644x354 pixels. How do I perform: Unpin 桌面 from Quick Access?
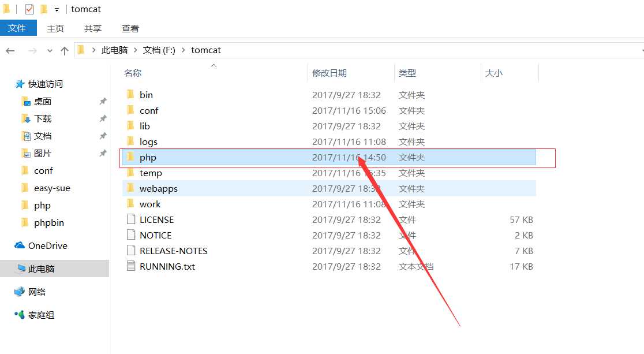click(x=103, y=101)
